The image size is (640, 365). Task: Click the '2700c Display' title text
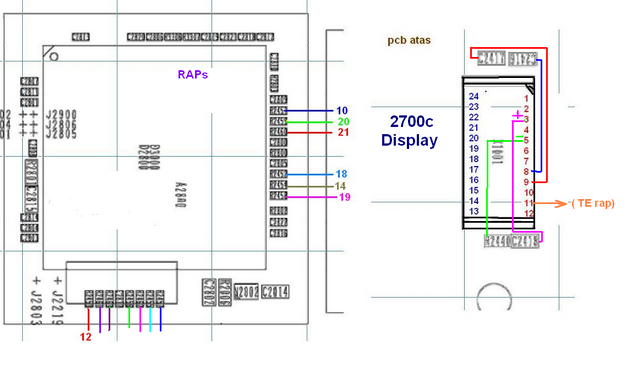(x=409, y=131)
